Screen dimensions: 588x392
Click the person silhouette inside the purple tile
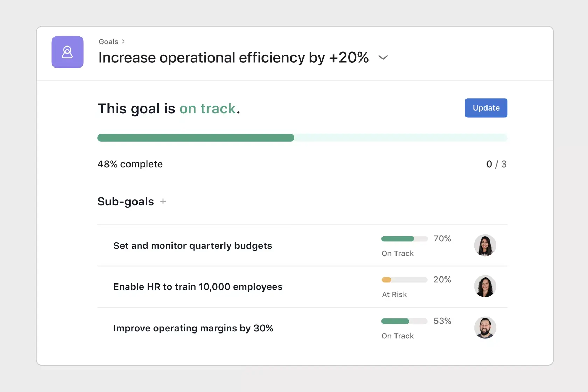point(67,52)
